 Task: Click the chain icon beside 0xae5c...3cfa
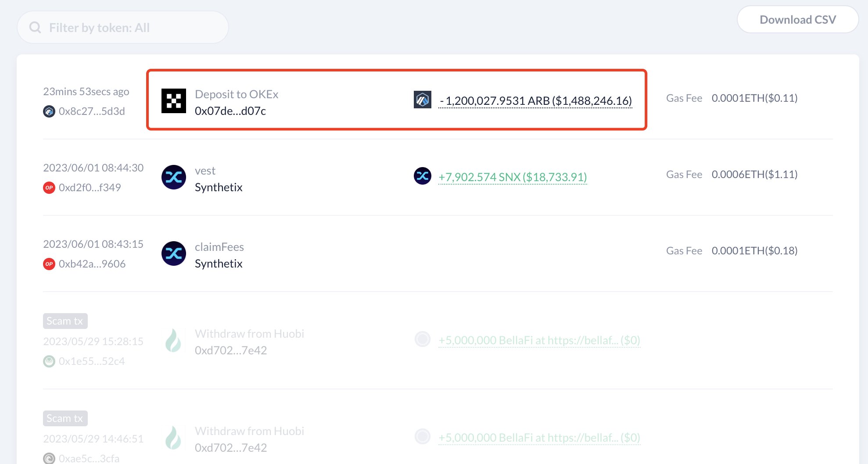[49, 458]
